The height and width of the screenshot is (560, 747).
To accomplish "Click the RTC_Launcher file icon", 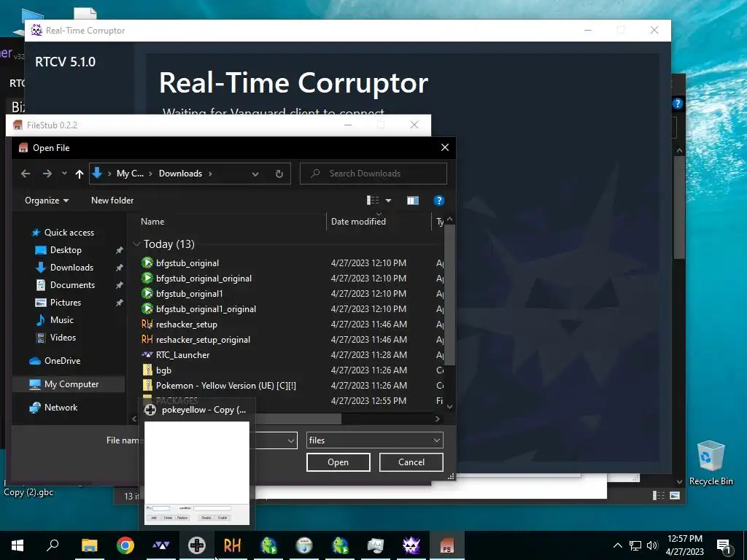I will (x=147, y=355).
